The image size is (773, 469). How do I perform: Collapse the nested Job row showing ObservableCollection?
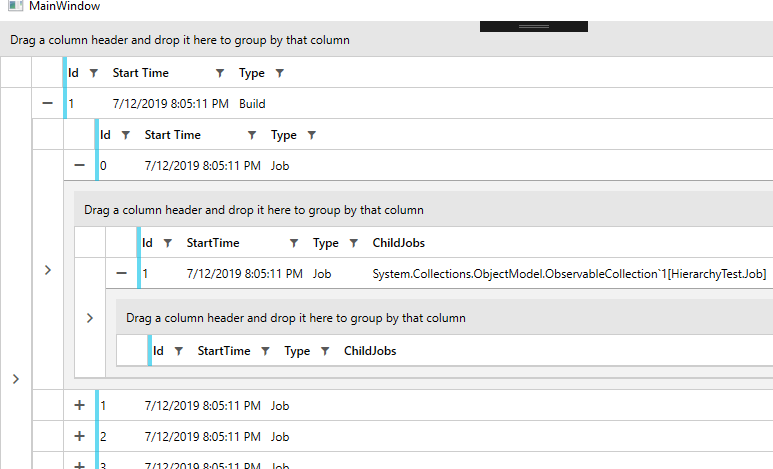click(122, 273)
